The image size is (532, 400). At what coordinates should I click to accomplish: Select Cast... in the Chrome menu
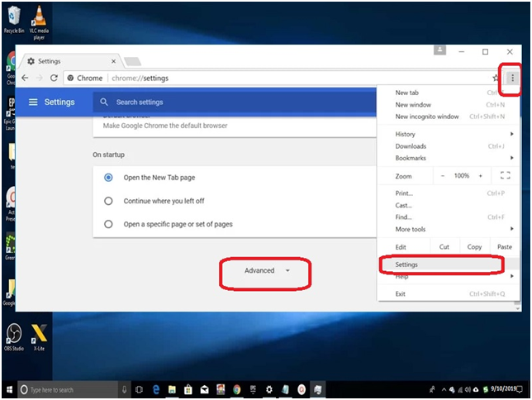click(x=449, y=206)
